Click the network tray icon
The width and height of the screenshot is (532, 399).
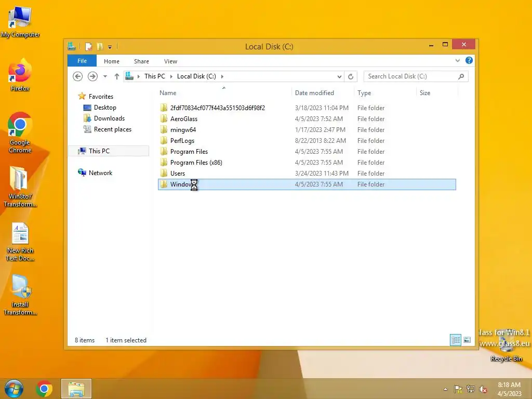click(471, 389)
